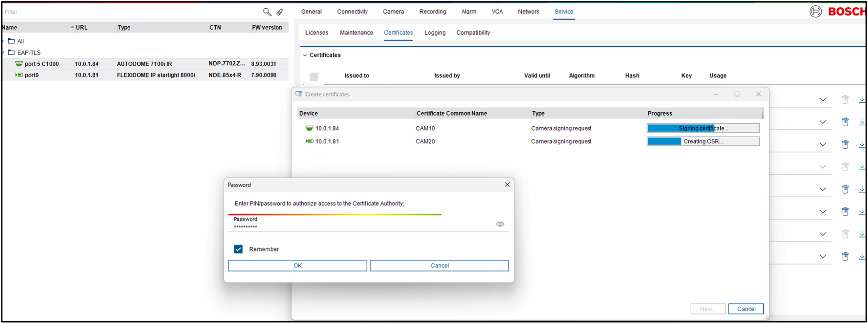The width and height of the screenshot is (868, 323).
Task: Click the Bosch logo emblem
Action: [815, 11]
